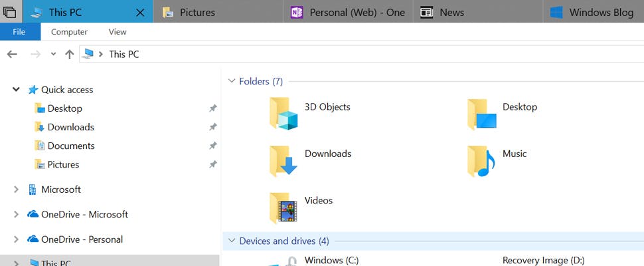Select Pictures in Quick access
644x266 pixels.
[x=63, y=164]
